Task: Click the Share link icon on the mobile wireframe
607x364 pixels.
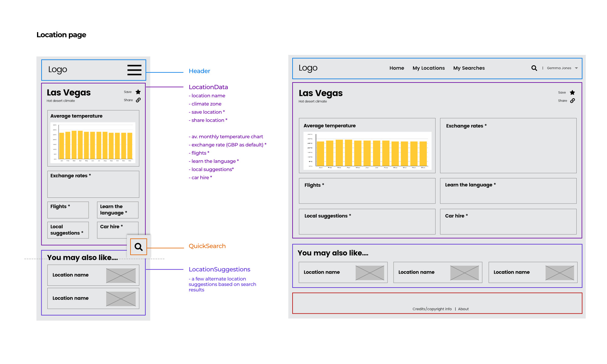Action: 138,100
